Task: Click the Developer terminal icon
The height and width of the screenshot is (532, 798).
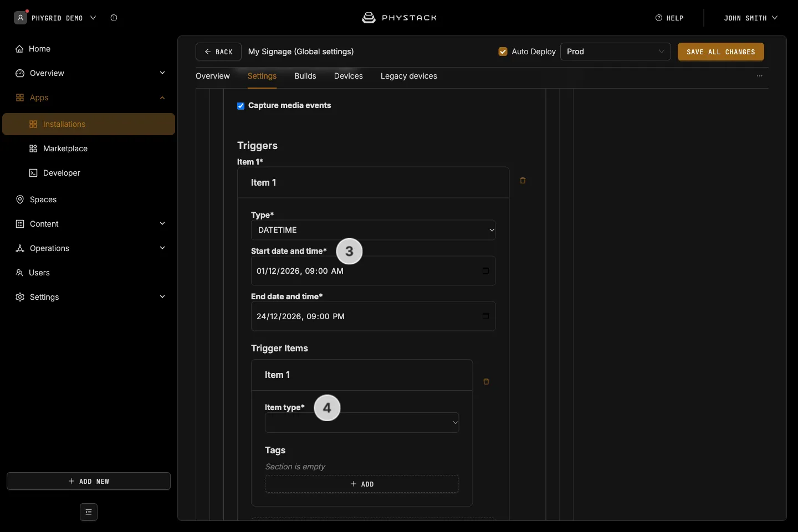Action: [x=33, y=173]
